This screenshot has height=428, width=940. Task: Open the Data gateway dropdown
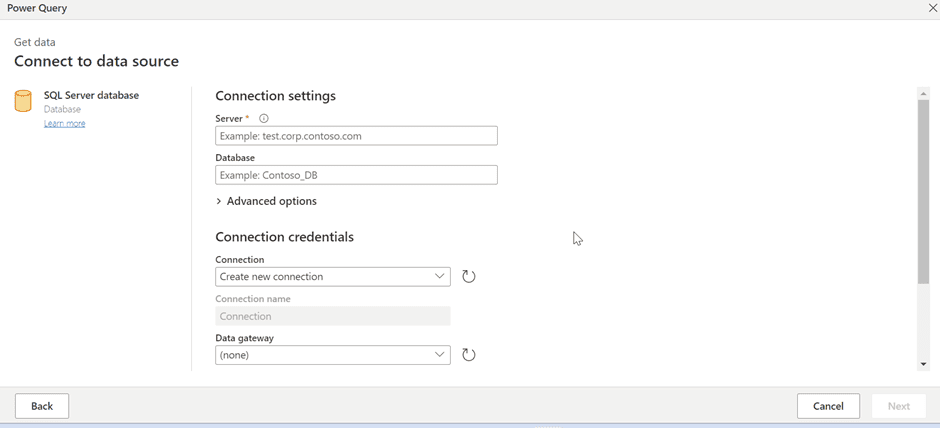333,355
